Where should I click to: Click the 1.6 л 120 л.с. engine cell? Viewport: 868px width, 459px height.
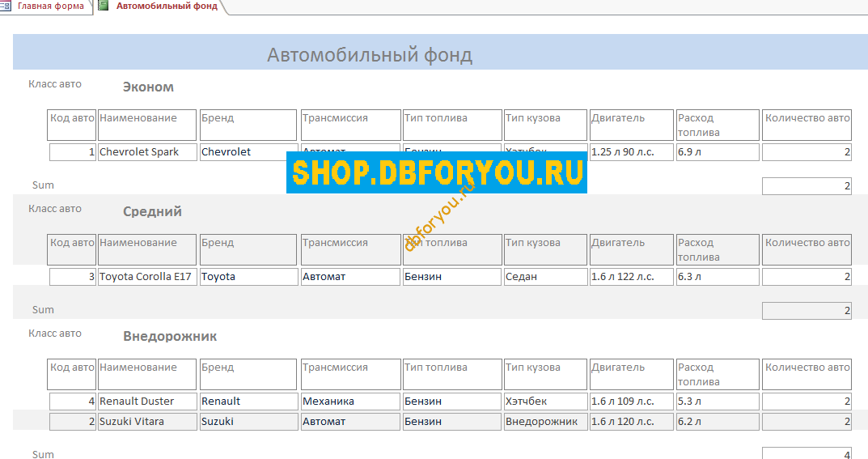pos(632,422)
